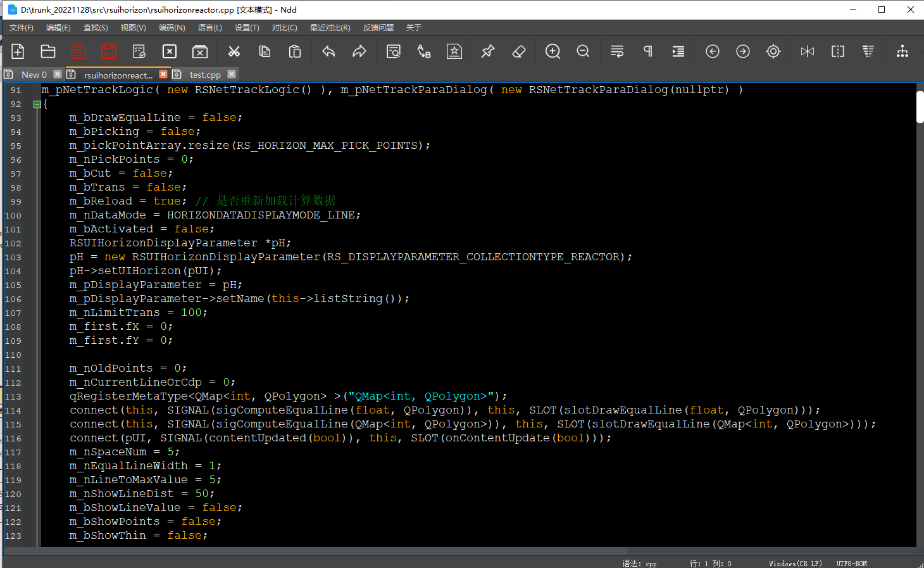Zoom in with magnifier plus icon
The height and width of the screenshot is (568, 924).
(553, 51)
